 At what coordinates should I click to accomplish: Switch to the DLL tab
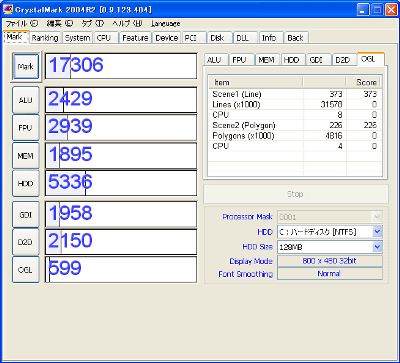point(245,38)
